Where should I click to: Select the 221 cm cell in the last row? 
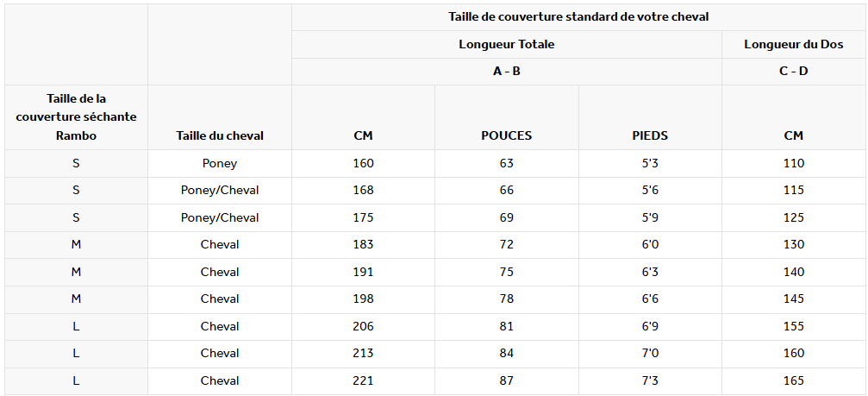(x=363, y=381)
